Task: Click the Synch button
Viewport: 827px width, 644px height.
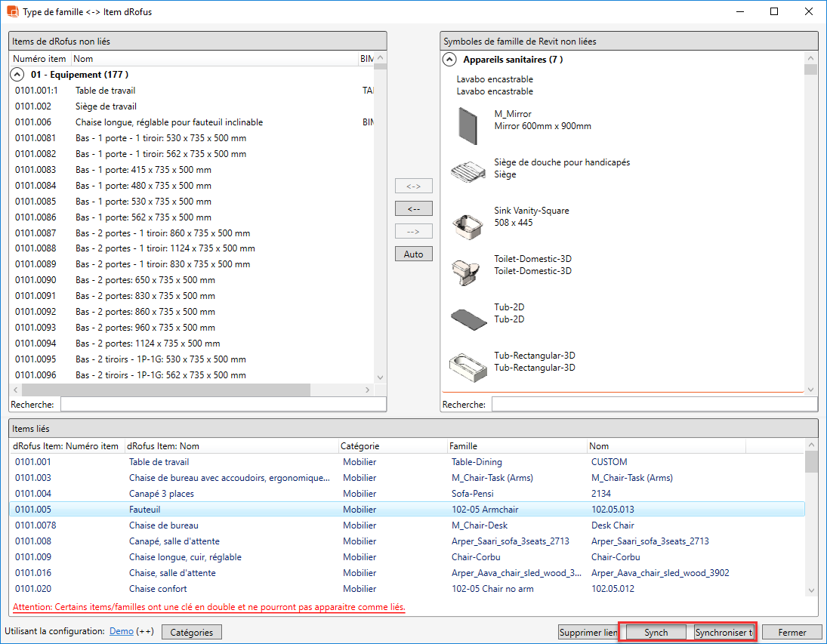Action: (x=656, y=632)
